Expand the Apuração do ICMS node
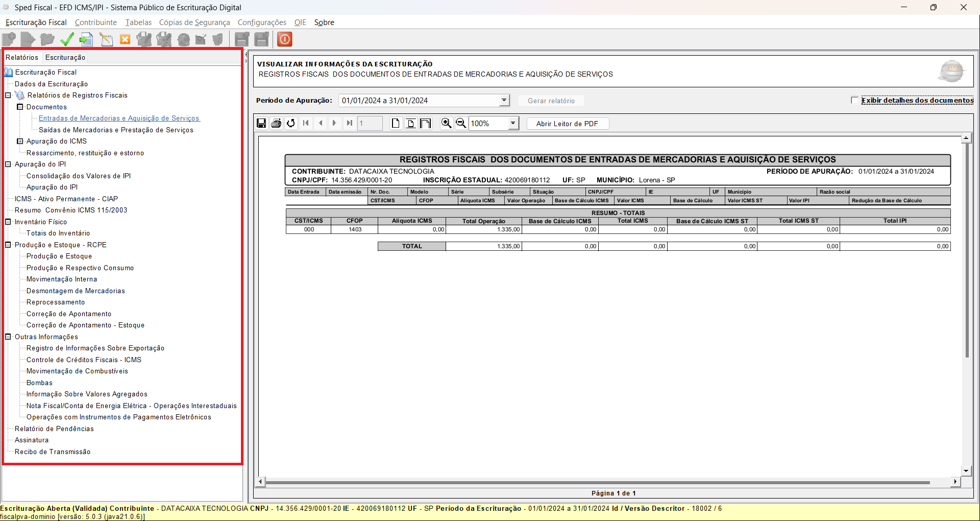This screenshot has height=521, width=980. click(20, 141)
